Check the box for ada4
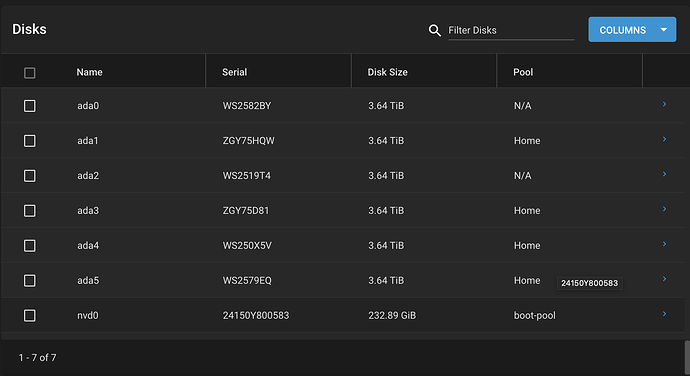Image resolution: width=690 pixels, height=376 pixels. tap(29, 246)
